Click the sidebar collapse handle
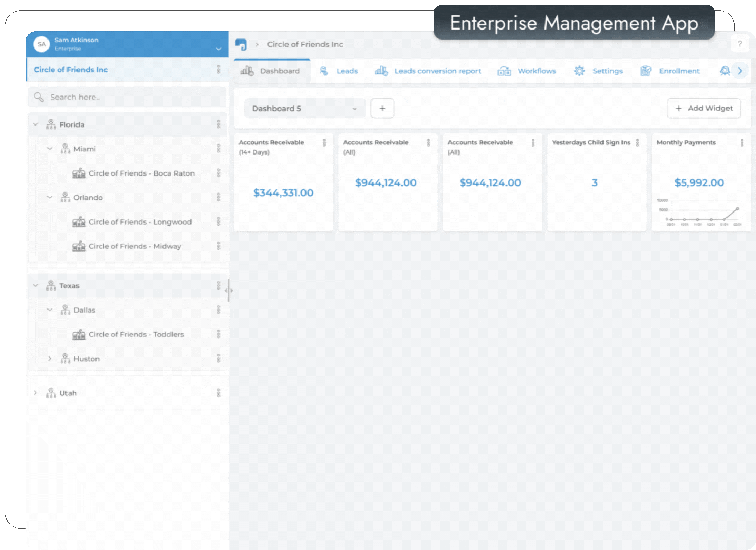The image size is (756, 550). tap(229, 291)
